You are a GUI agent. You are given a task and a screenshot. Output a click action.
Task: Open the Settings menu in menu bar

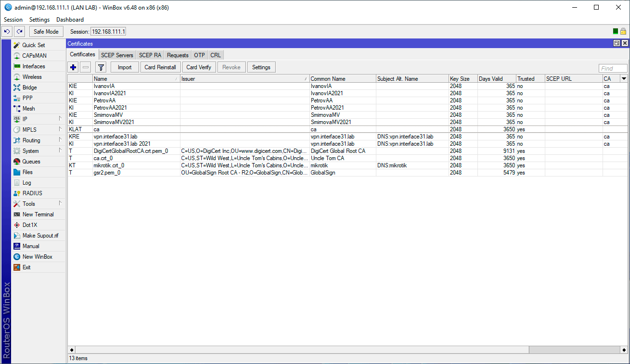point(39,20)
